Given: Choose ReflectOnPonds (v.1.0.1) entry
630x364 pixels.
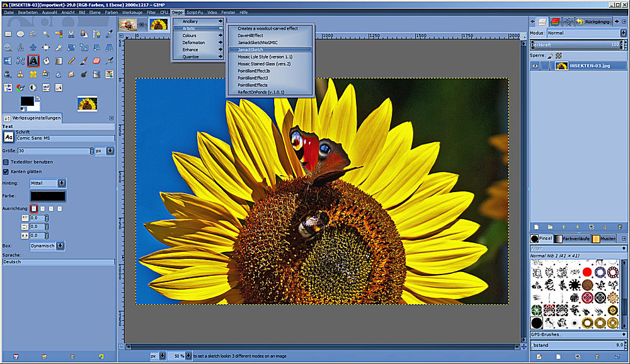Looking at the screenshot, I should tap(270, 92).
